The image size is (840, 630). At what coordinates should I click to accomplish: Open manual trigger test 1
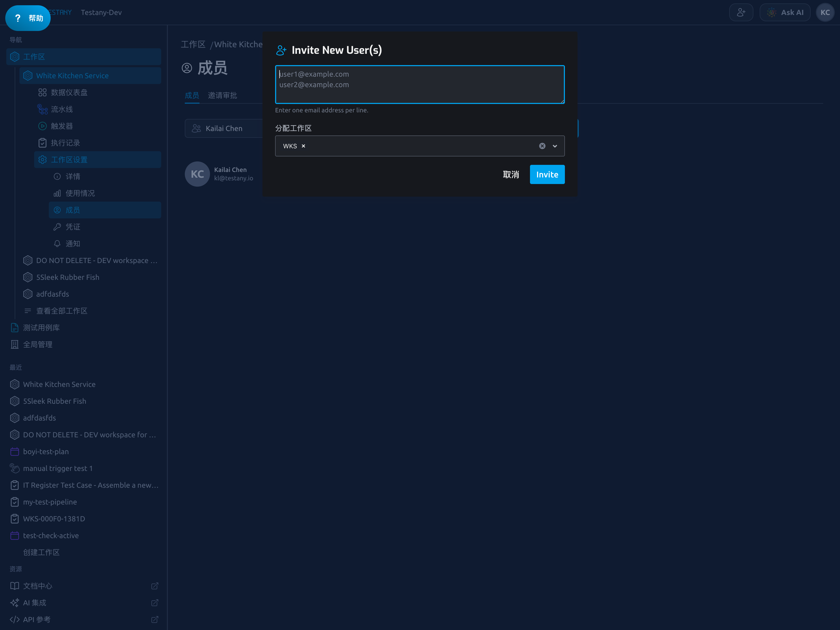point(83,468)
